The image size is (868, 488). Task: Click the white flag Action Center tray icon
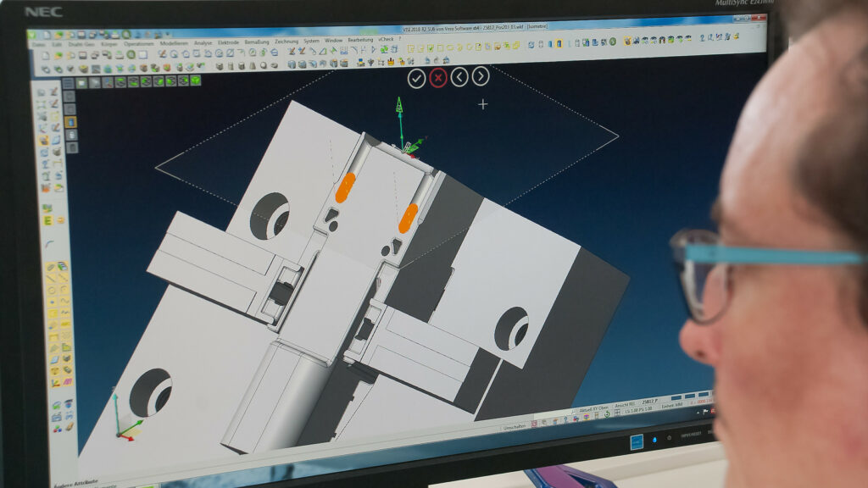pyautogui.click(x=705, y=411)
